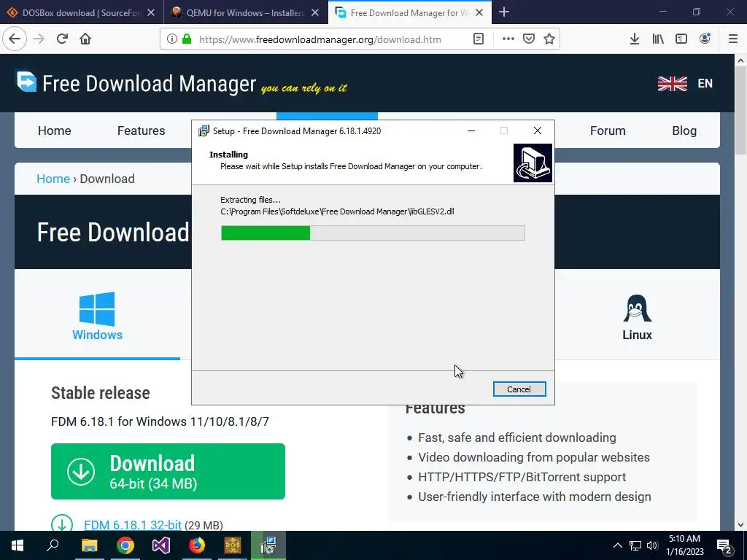The height and width of the screenshot is (560, 747).
Task: Open the Firefox library
Action: click(x=658, y=39)
